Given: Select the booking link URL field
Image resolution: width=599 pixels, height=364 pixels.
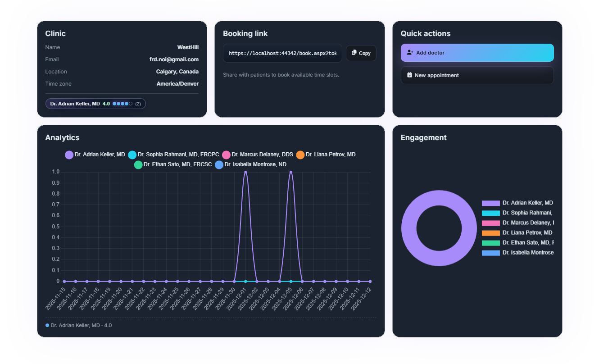Looking at the screenshot, I should 282,53.
